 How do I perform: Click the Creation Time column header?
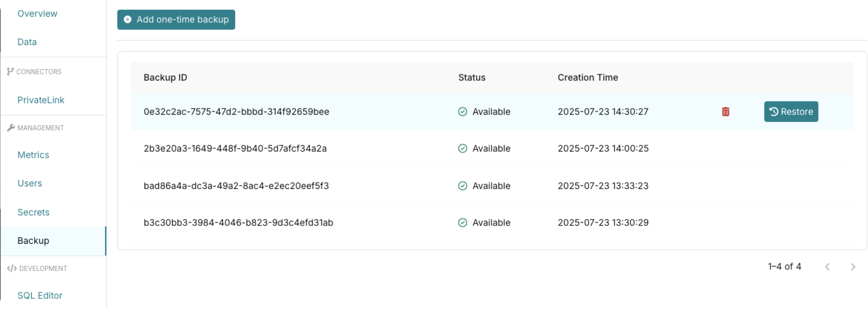click(588, 77)
